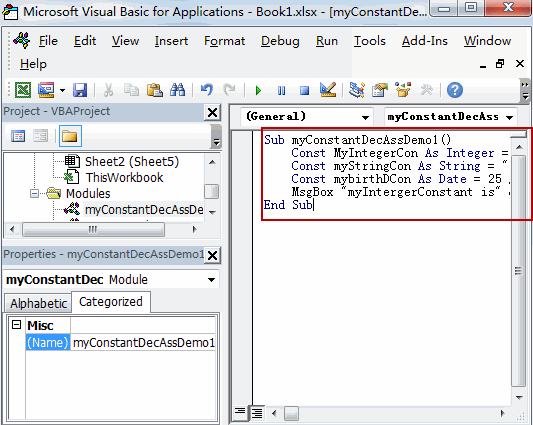Undo last action with toolbar arrow
Screen dimensions: 533x425
pyautogui.click(x=206, y=90)
